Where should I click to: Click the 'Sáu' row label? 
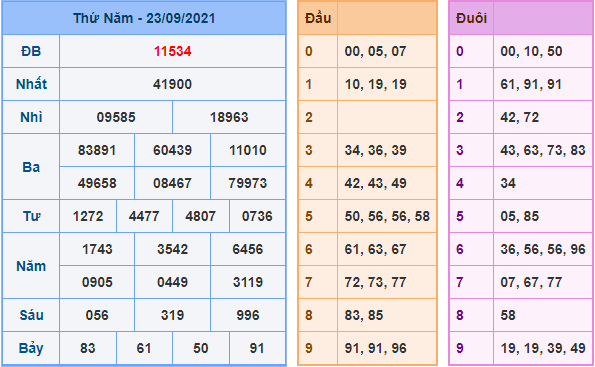pos(31,315)
